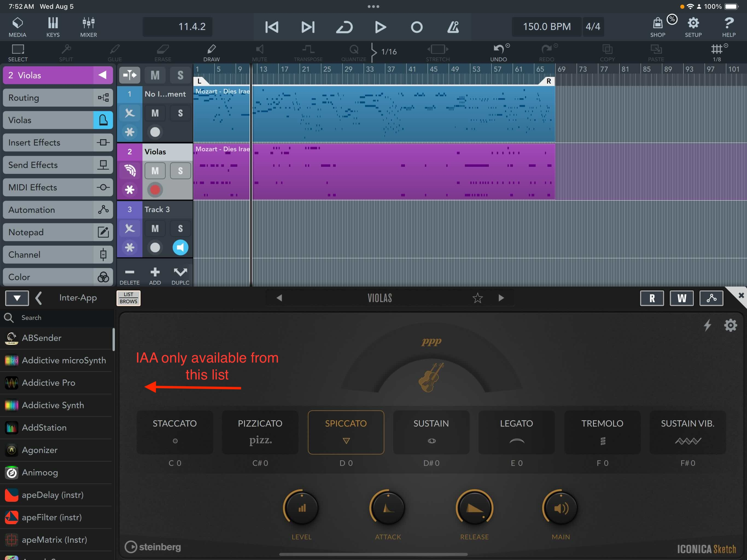Open the Notepad section
The image size is (747, 560).
click(x=58, y=232)
